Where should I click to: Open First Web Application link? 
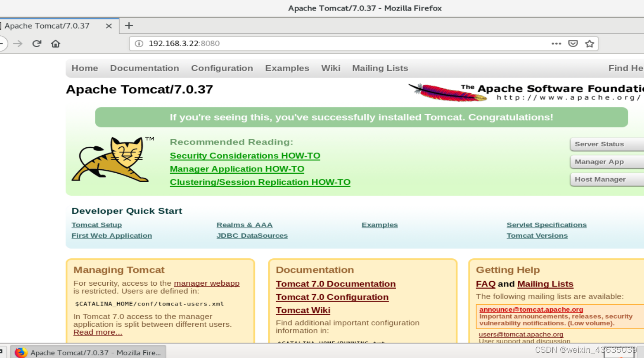pyautogui.click(x=112, y=235)
